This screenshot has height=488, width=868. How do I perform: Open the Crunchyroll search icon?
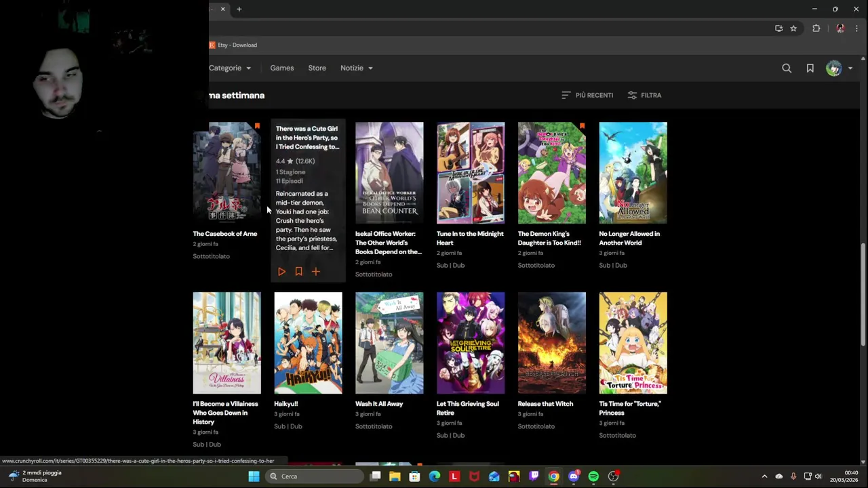click(x=787, y=68)
